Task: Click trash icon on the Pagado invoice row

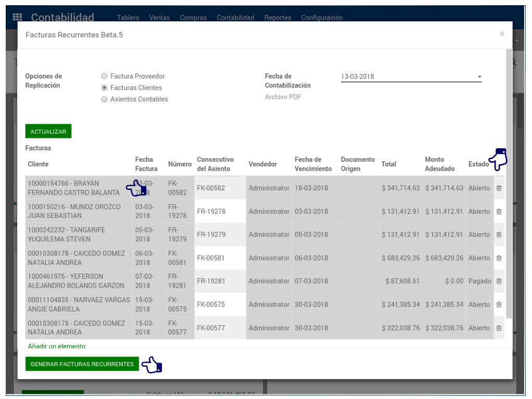Action: click(499, 281)
